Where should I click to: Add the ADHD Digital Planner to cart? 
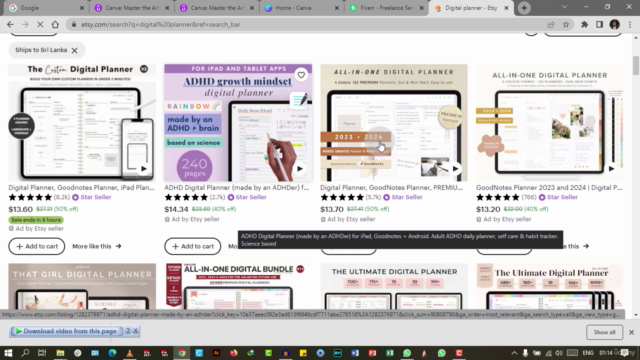[193, 246]
